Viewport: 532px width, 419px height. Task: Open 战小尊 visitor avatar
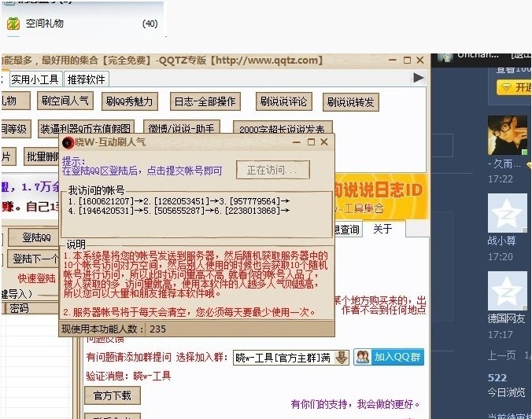click(507, 212)
